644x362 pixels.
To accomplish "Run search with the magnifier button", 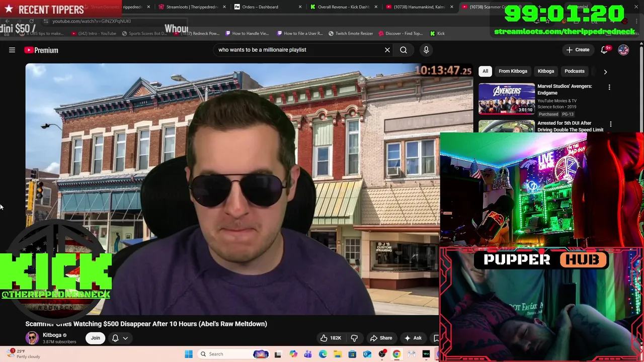I will click(x=404, y=50).
